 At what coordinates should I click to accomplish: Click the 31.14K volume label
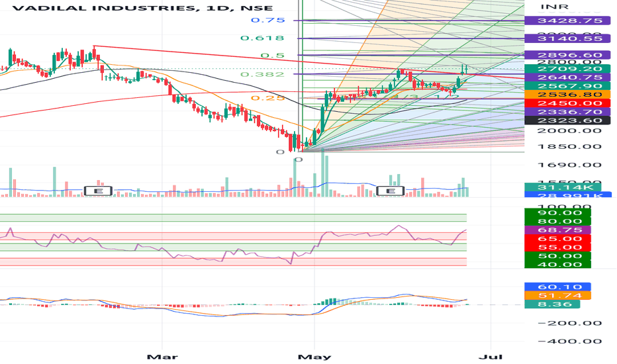(563, 187)
